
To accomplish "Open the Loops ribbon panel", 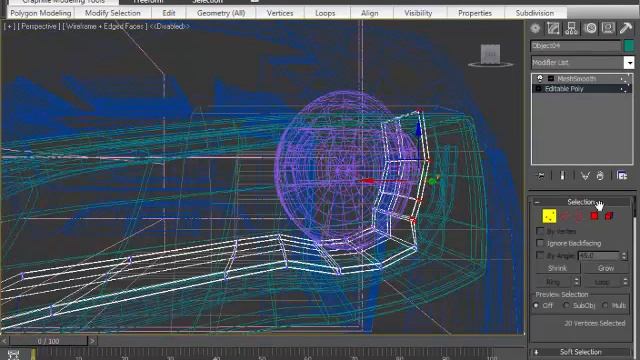I will 325,13.
